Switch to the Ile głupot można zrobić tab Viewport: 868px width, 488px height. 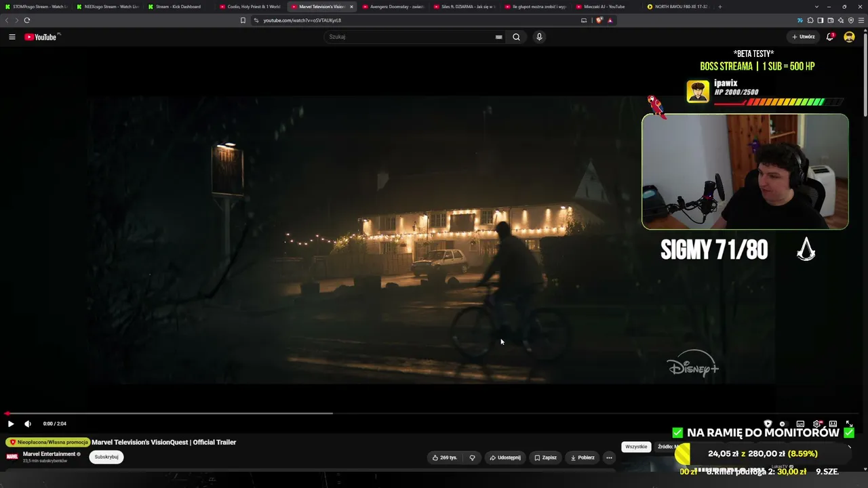[x=537, y=7]
